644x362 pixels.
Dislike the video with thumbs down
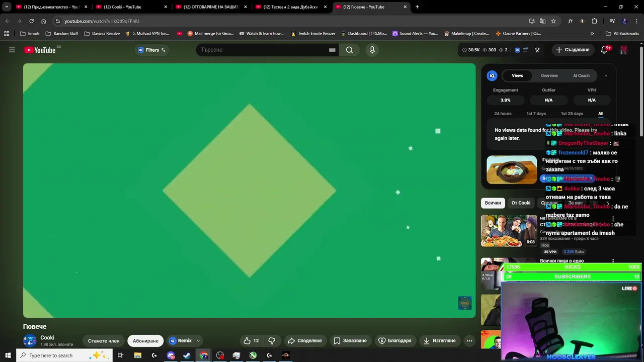coord(272,341)
